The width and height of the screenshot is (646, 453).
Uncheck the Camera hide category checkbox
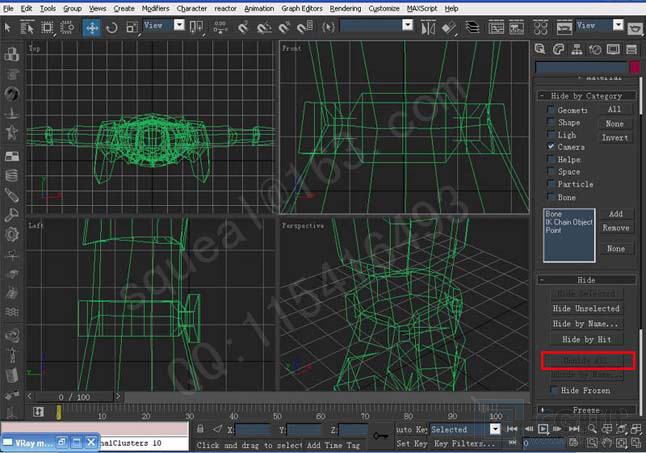coord(551,147)
